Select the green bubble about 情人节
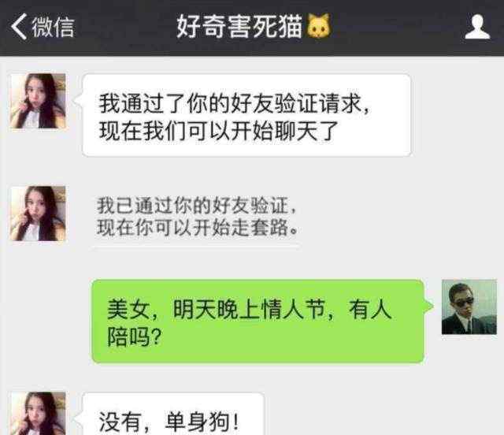The width and height of the screenshot is (504, 435). 258,321
